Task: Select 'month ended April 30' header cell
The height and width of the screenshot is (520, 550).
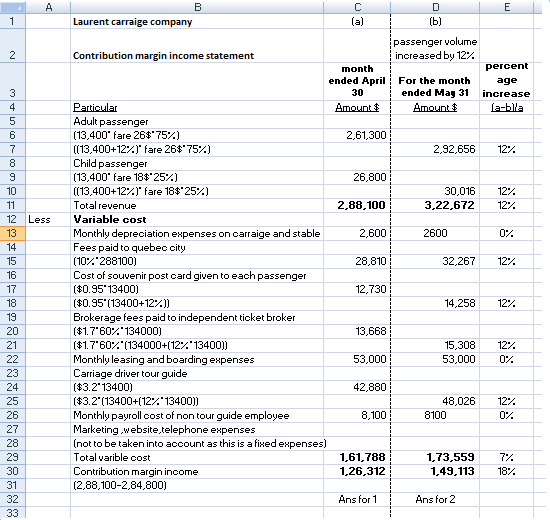Action: 357,82
